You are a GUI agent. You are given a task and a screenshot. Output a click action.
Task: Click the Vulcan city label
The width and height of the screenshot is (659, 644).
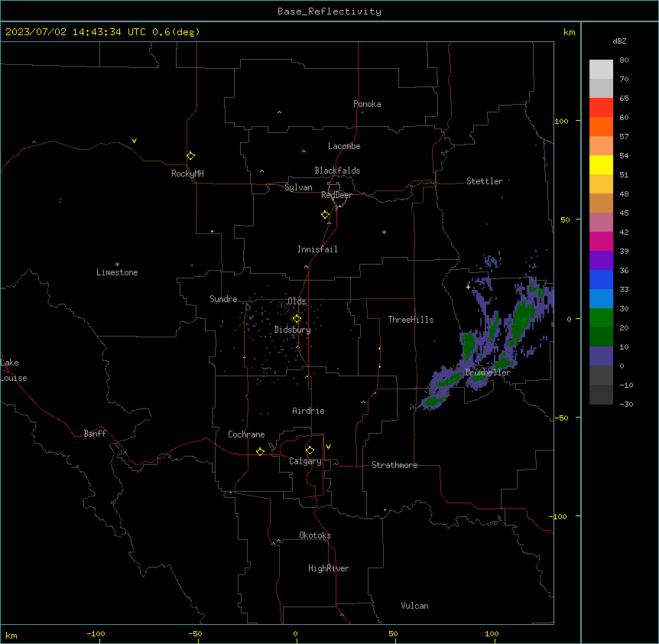[414, 606]
